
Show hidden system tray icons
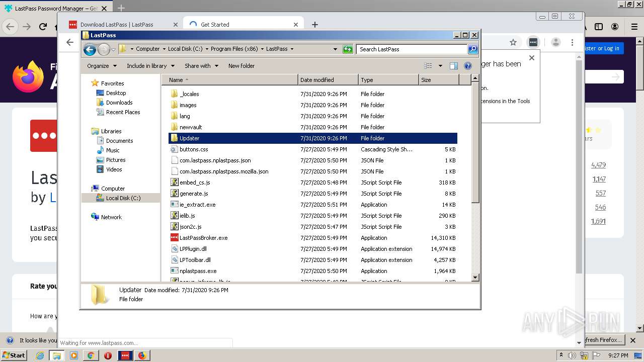click(x=561, y=355)
